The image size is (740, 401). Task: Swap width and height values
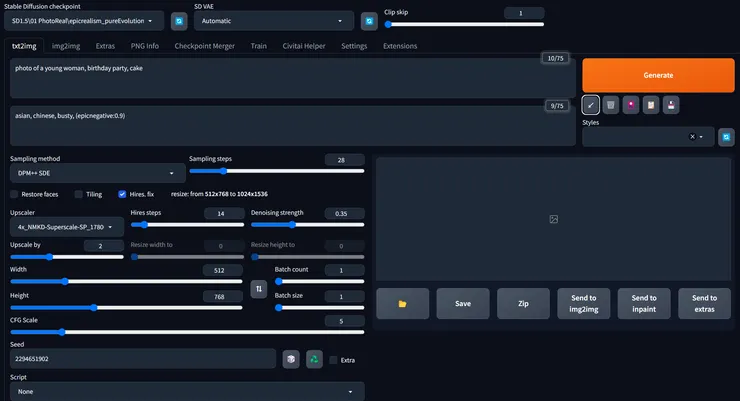click(x=259, y=289)
